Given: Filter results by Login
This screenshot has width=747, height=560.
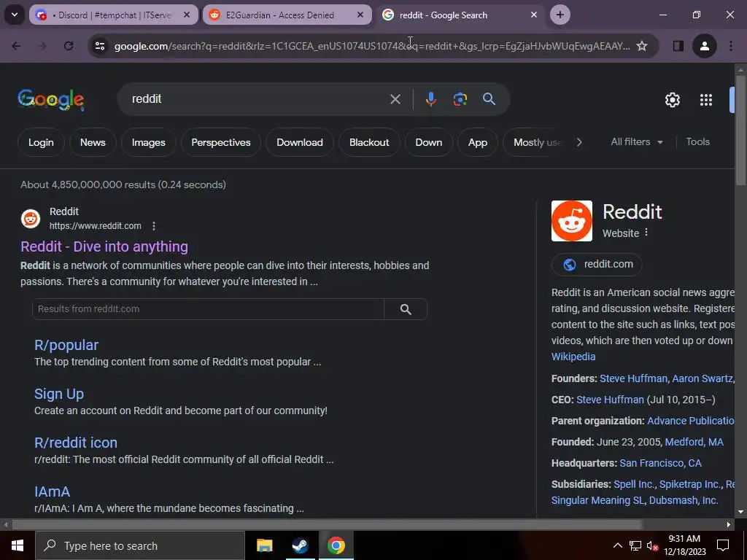Looking at the screenshot, I should tap(41, 142).
